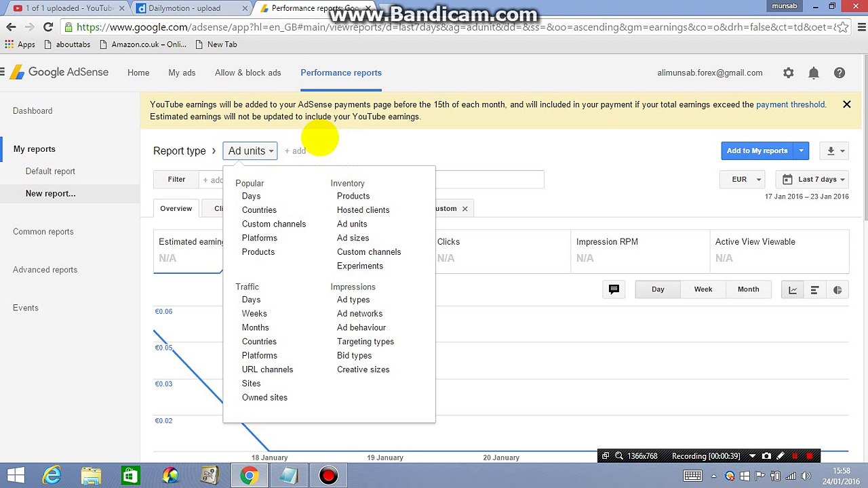
Task: Open the Windows Start button
Action: pos(15,476)
